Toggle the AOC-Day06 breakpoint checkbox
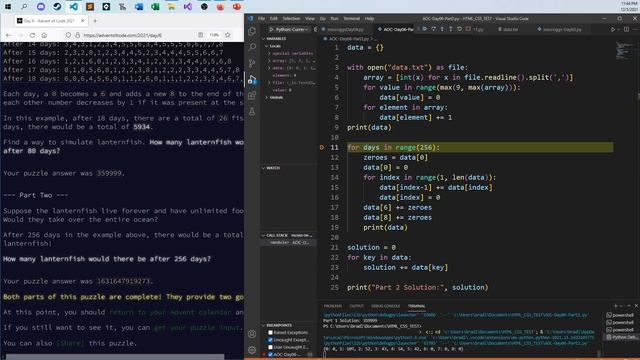This screenshot has height=360, width=640. (270, 355)
